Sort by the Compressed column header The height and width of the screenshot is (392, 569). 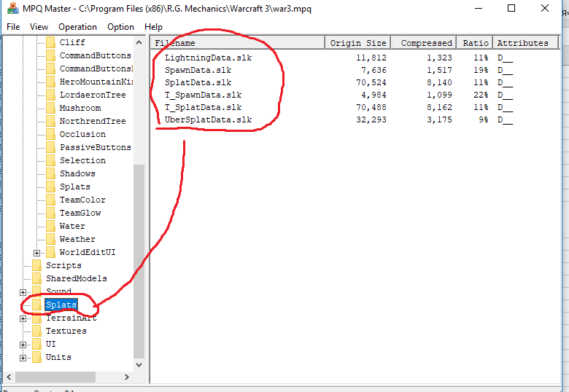point(424,43)
